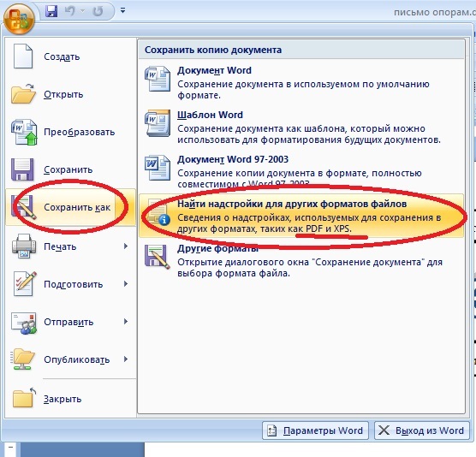Open the Опубликовать submenu arrow
Image resolution: width=476 pixels, height=457 pixels.
pos(126,359)
